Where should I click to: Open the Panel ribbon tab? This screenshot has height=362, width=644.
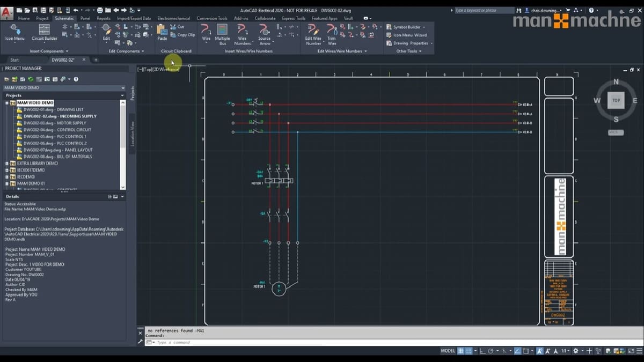[x=85, y=18]
